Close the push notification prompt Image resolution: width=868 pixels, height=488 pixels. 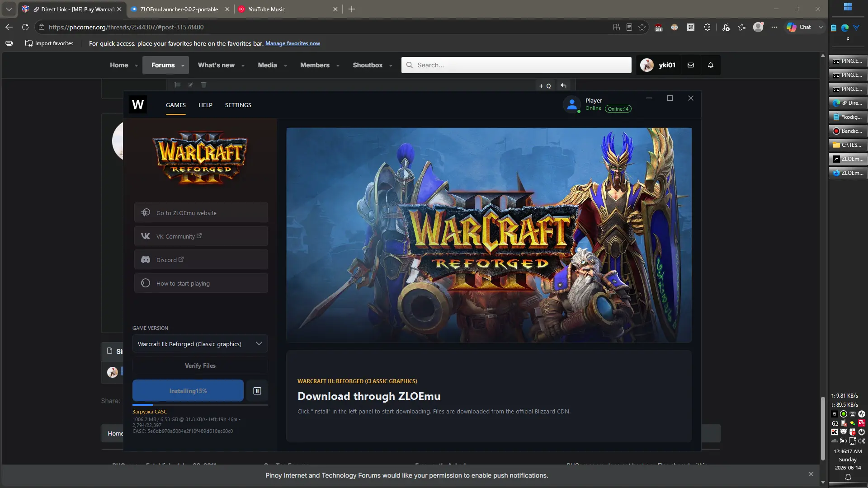pyautogui.click(x=811, y=474)
